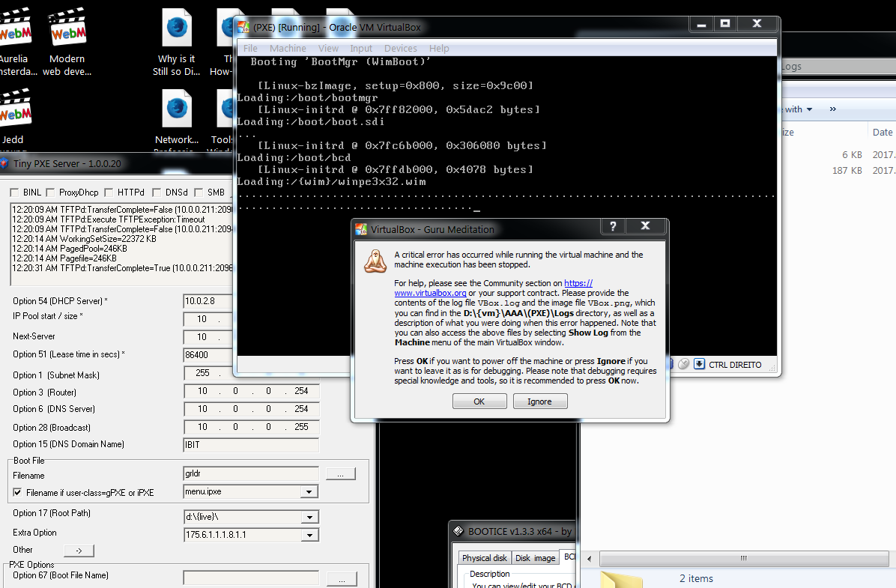This screenshot has width=896, height=588.
Task: Toggle the DNSd checkbox
Action: [x=157, y=193]
